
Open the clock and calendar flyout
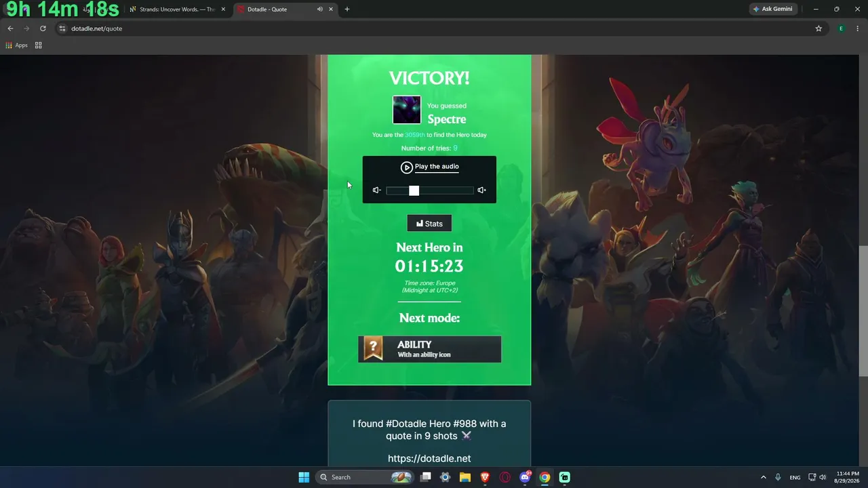[x=848, y=477]
